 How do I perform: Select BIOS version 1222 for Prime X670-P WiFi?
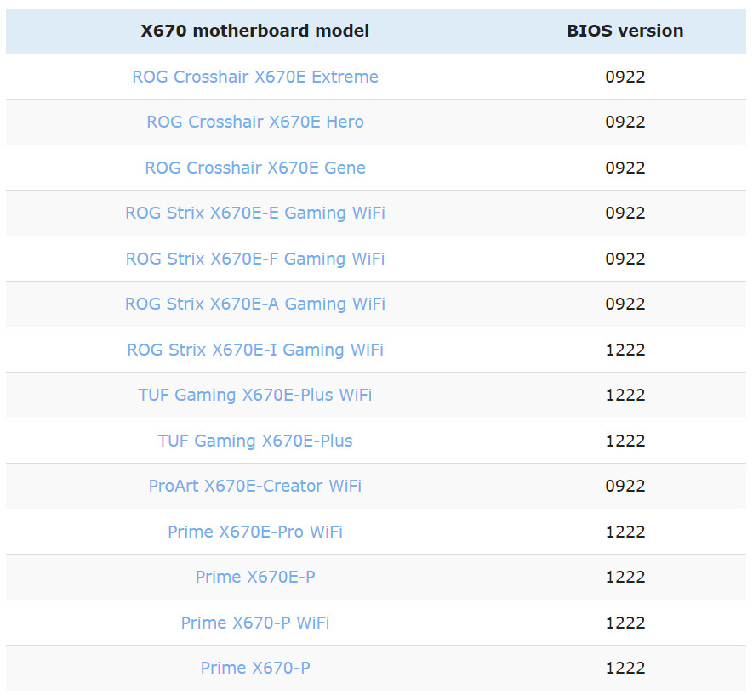point(625,623)
